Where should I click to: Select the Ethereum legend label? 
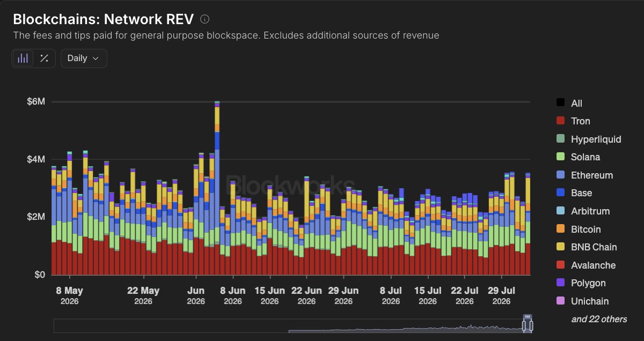[592, 175]
